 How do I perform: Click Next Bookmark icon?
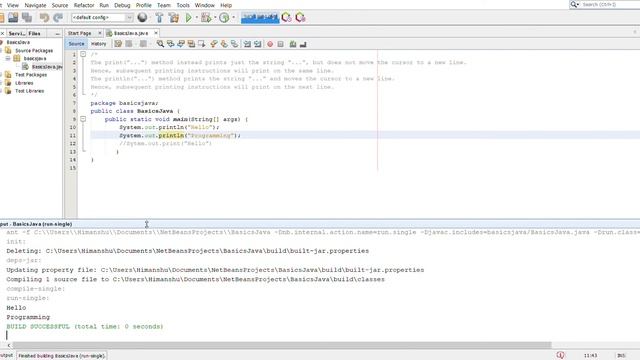(x=224, y=44)
